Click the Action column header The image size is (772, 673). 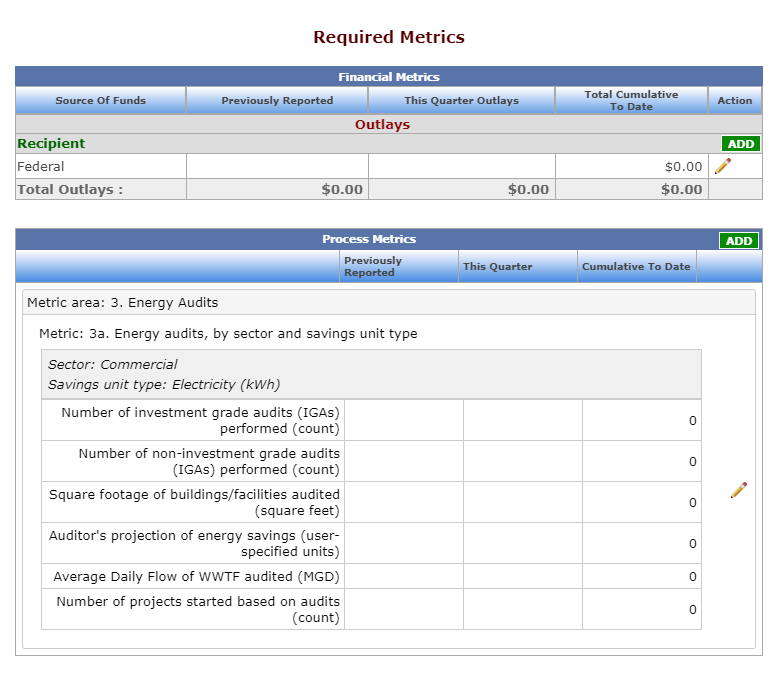click(x=734, y=100)
